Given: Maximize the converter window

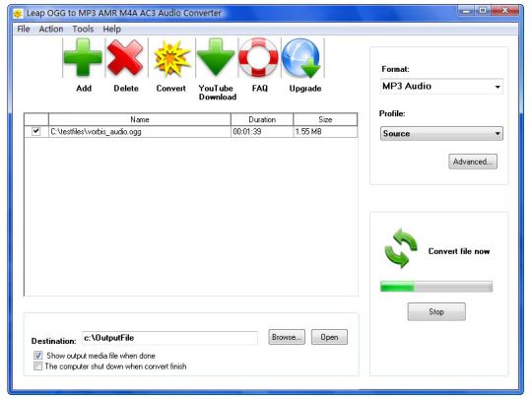Looking at the screenshot, I should pyautogui.click(x=483, y=11).
